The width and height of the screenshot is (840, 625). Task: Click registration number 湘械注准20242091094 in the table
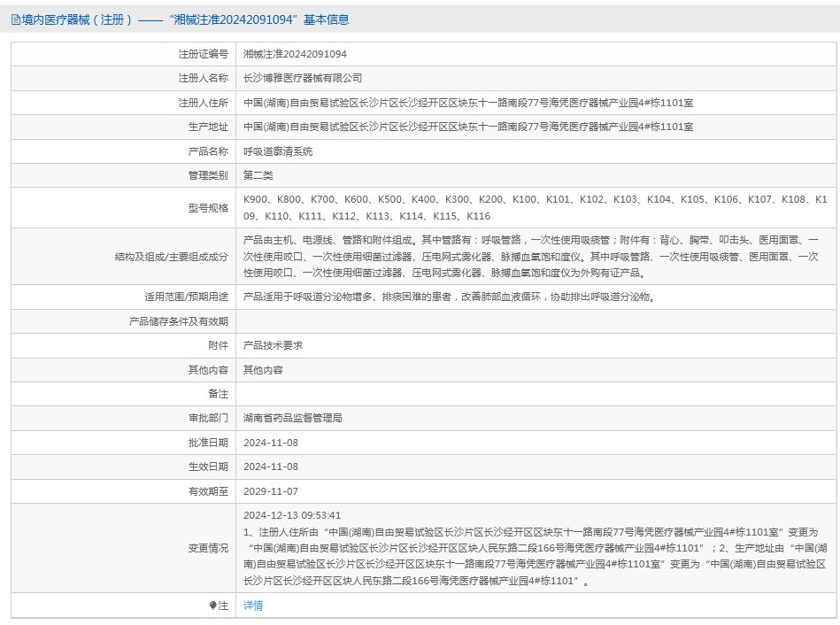point(295,54)
